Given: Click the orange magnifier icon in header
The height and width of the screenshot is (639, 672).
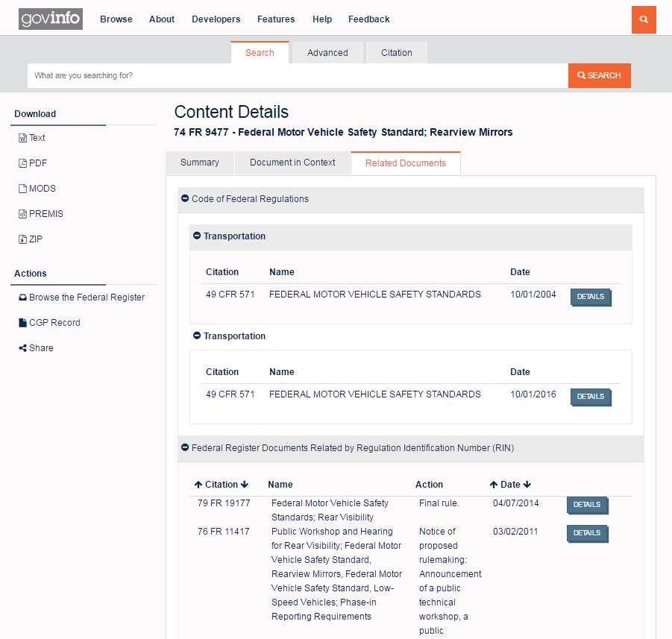Looking at the screenshot, I should 644,19.
